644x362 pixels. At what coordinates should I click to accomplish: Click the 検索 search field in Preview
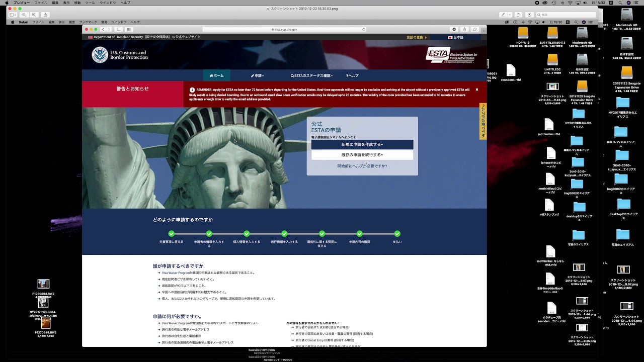[x=565, y=15]
